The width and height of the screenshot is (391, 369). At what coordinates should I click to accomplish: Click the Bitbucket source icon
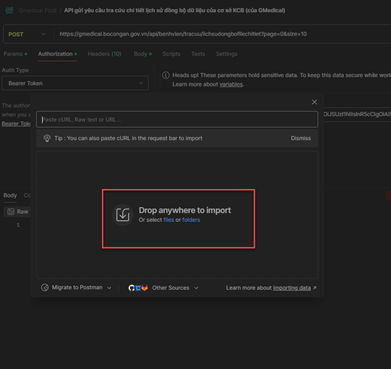click(x=138, y=288)
